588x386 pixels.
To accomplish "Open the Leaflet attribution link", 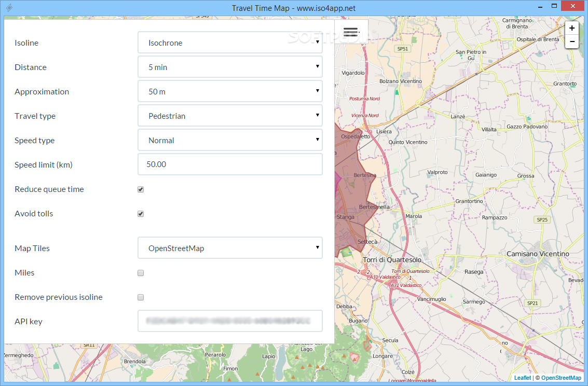I will 523,378.
